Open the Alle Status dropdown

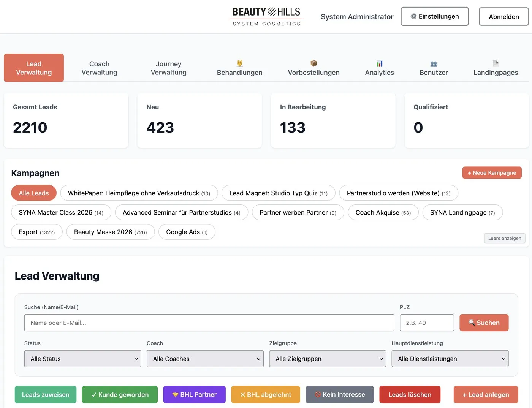[x=82, y=359]
